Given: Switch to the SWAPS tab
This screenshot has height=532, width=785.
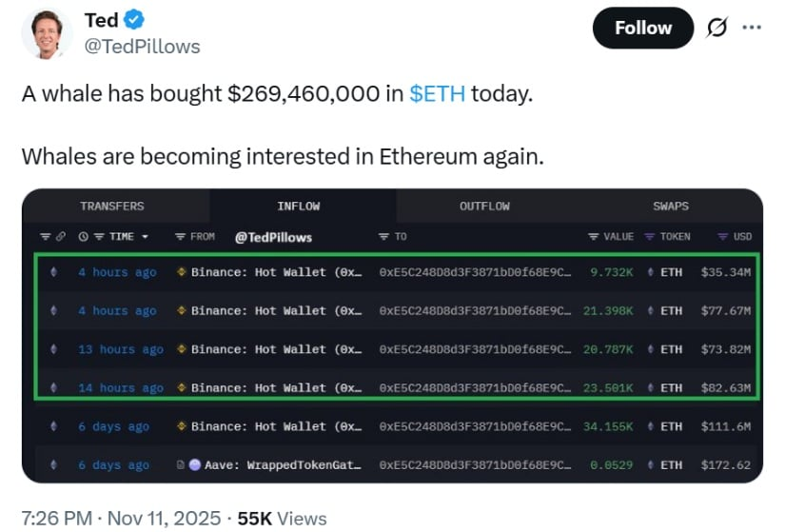Looking at the screenshot, I should 671,206.
